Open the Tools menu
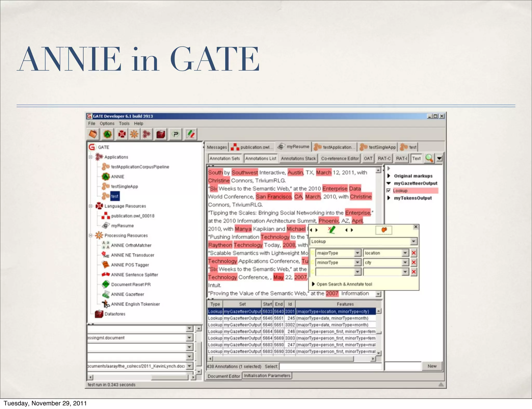Viewport: 532px width, 409px height. [x=124, y=124]
